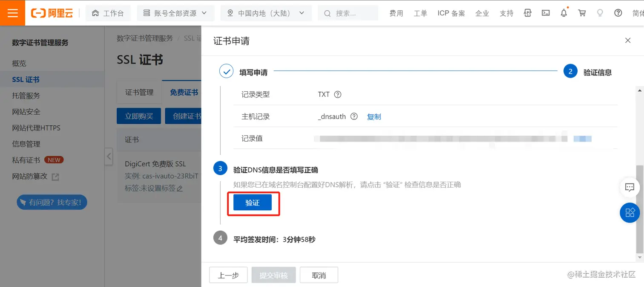Open the help question mark icon
Image resolution: width=644 pixels, height=287 pixels.
point(618,13)
